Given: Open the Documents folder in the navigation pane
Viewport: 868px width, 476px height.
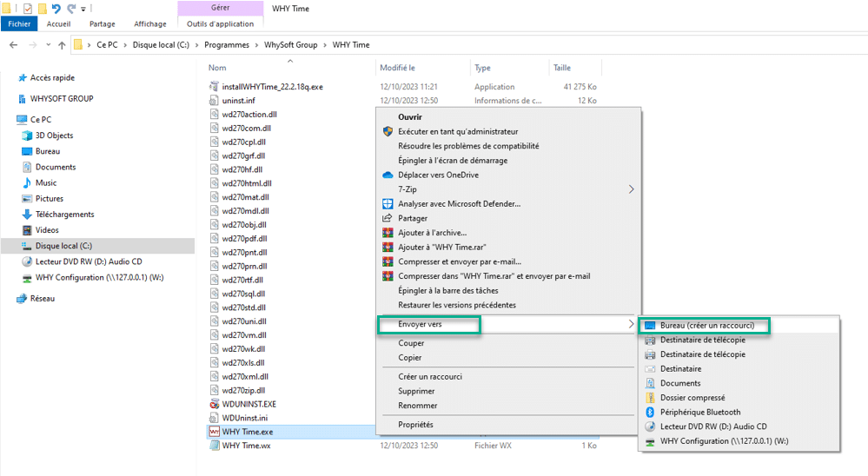Looking at the screenshot, I should pos(56,167).
